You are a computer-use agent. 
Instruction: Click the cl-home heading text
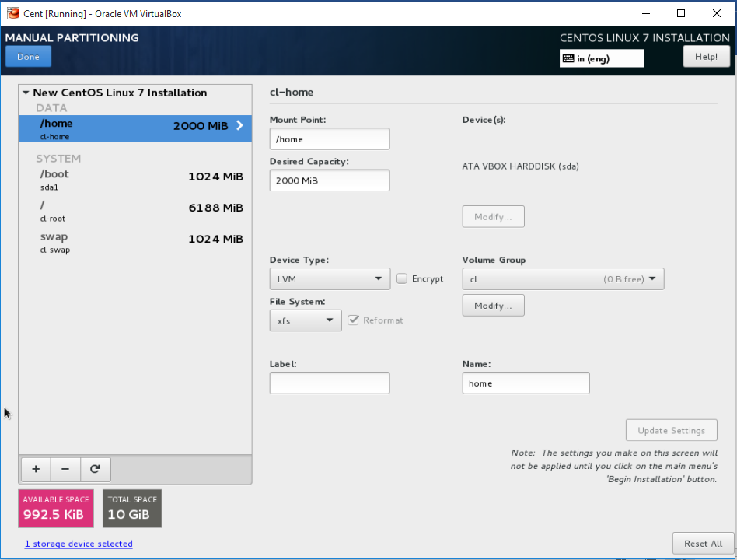pos(292,92)
